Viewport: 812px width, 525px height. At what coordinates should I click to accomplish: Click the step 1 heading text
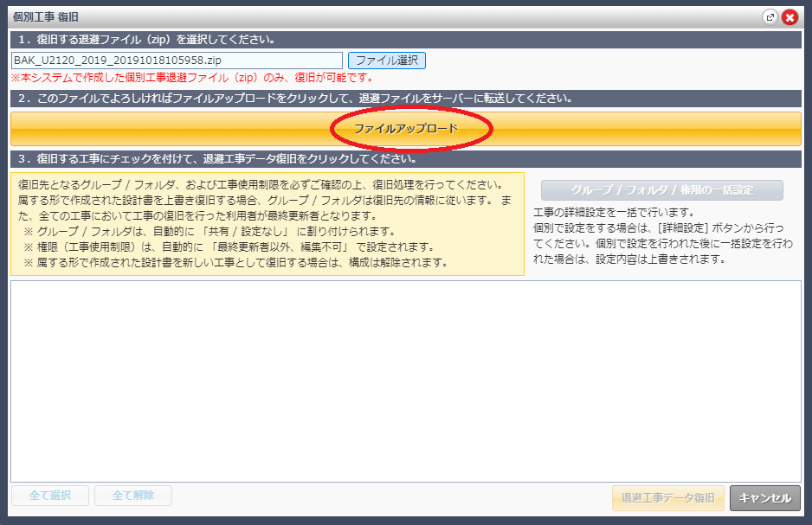tap(146, 40)
